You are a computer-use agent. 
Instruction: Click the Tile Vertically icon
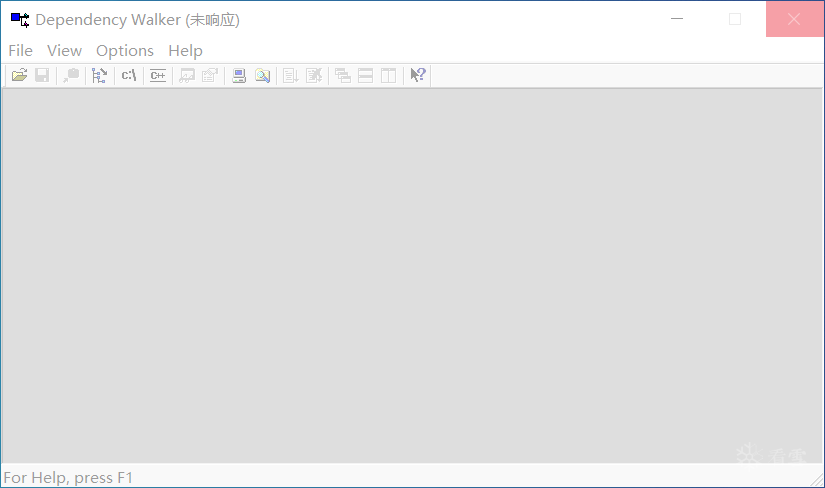388,75
